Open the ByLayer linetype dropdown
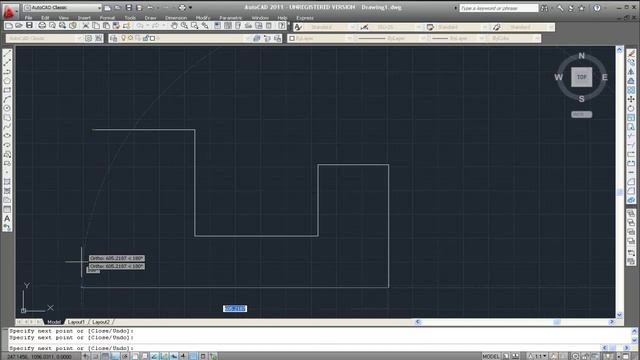Viewport: 640px width, 360px height. click(x=391, y=38)
